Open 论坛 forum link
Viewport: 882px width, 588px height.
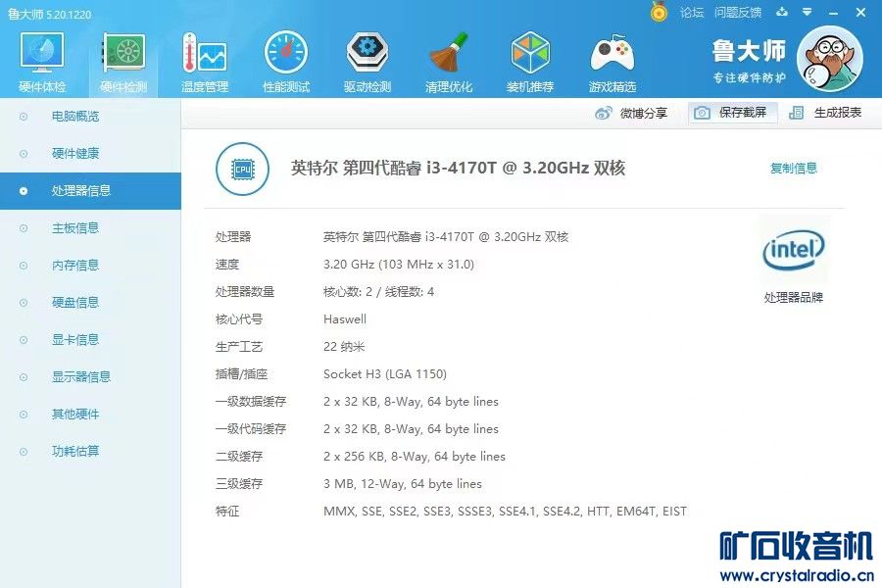(x=691, y=13)
